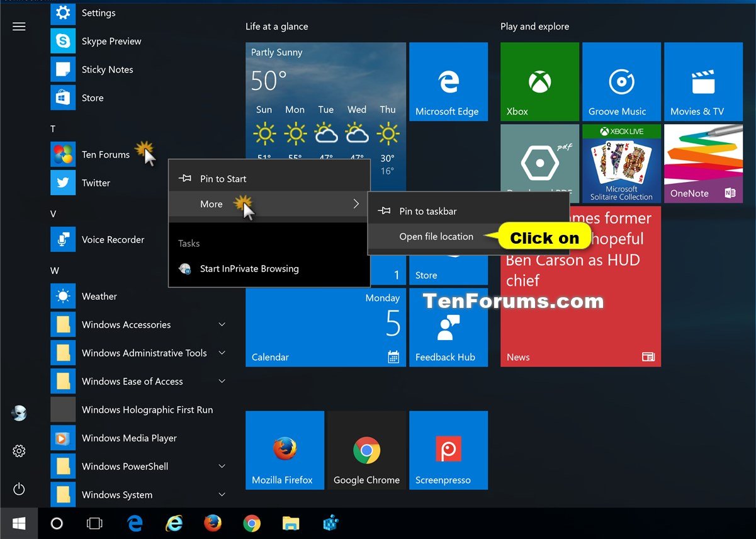The width and height of the screenshot is (756, 539).
Task: Click the Power button icon
Action: pos(19,489)
